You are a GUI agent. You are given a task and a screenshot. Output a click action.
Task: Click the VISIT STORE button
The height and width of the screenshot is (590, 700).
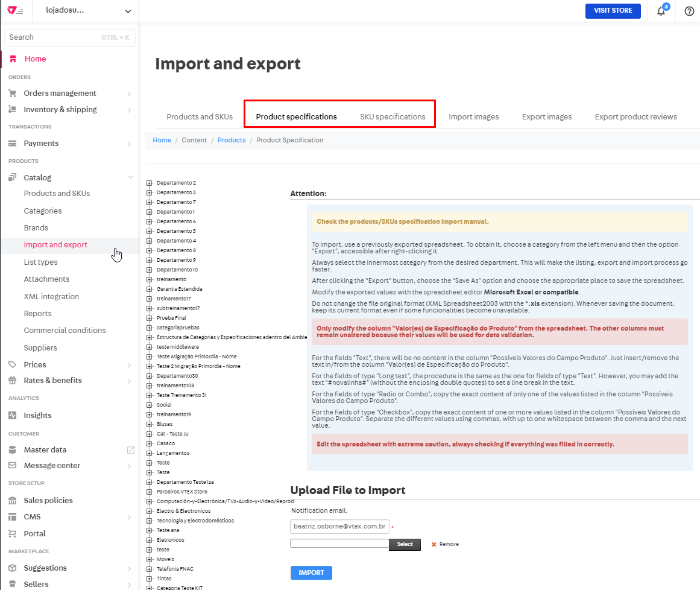click(613, 11)
